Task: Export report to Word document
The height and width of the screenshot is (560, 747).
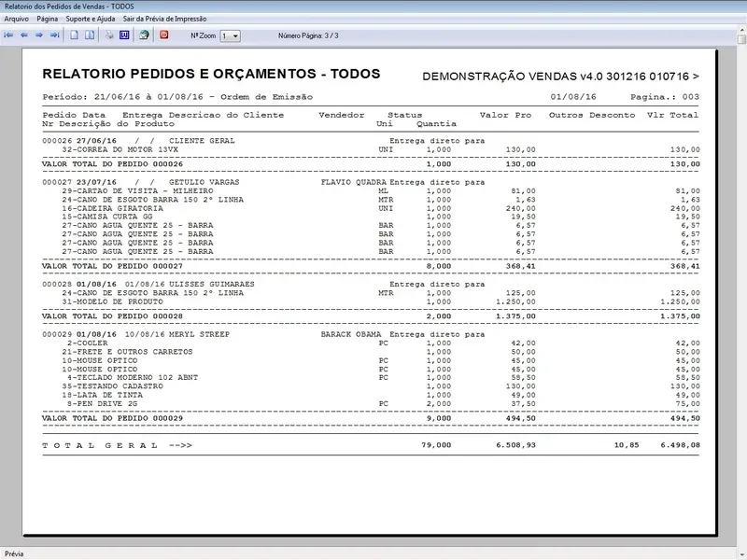Action: coord(124,35)
